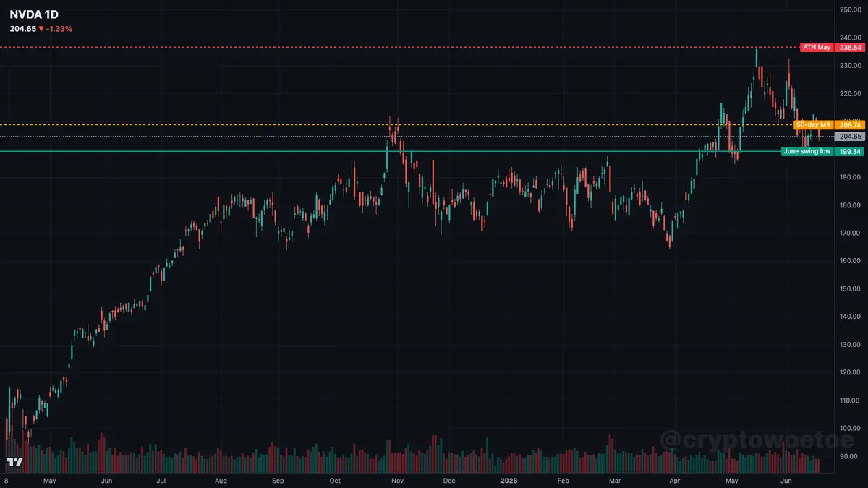The width and height of the screenshot is (868, 488).
Task: Click the NVDA 1D symbol title
Action: [34, 14]
